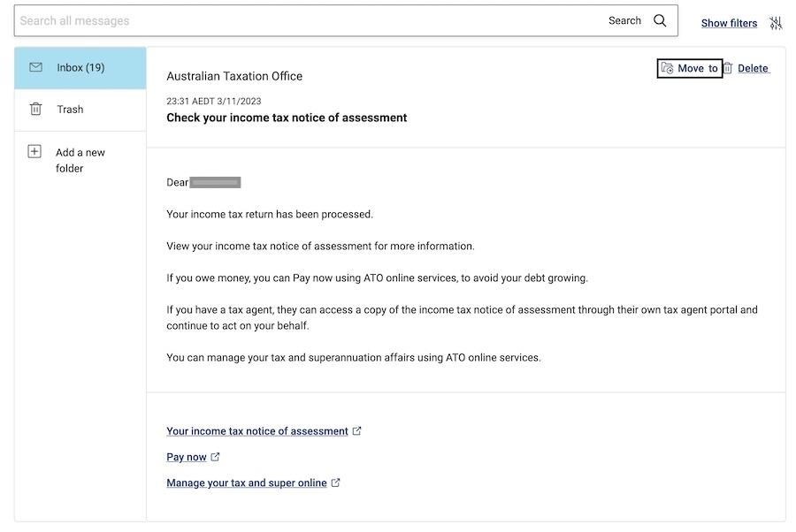The image size is (796, 532).
Task: Open the Move to folder menu
Action: (690, 68)
